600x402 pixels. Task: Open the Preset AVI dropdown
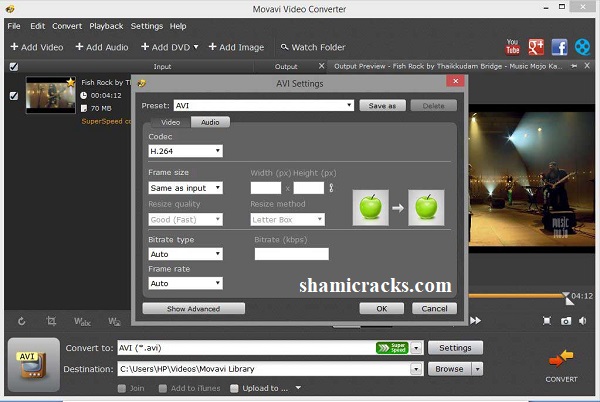pos(264,106)
